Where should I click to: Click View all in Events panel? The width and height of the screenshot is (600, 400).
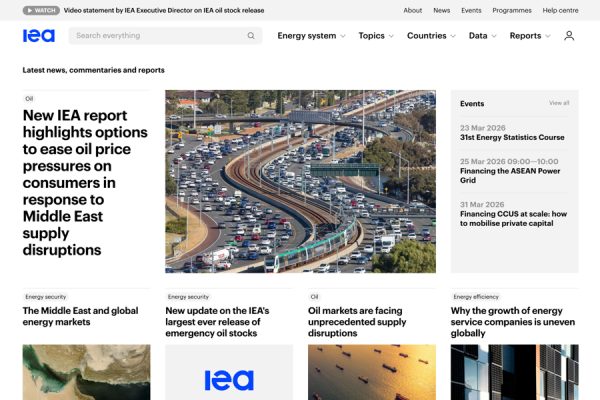pos(559,103)
